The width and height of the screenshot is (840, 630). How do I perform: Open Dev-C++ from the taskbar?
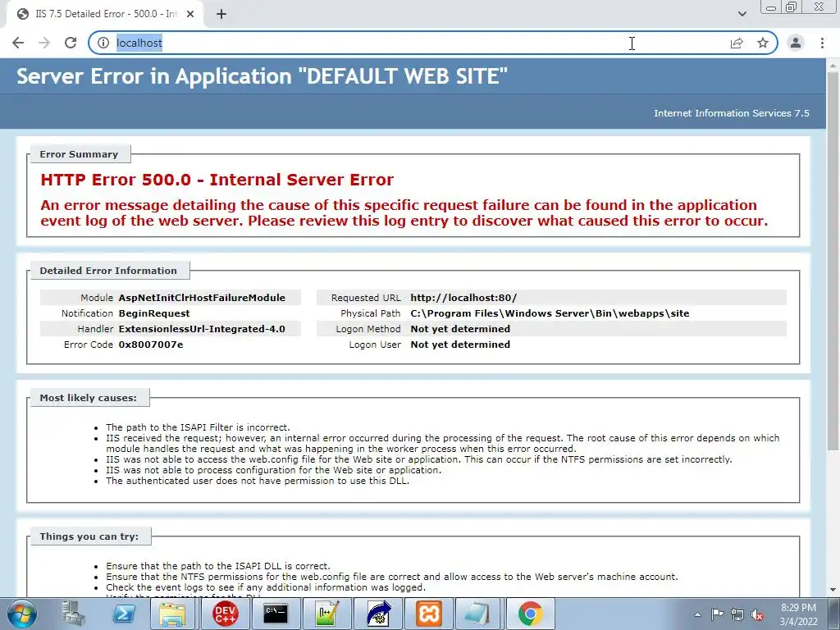click(225, 614)
